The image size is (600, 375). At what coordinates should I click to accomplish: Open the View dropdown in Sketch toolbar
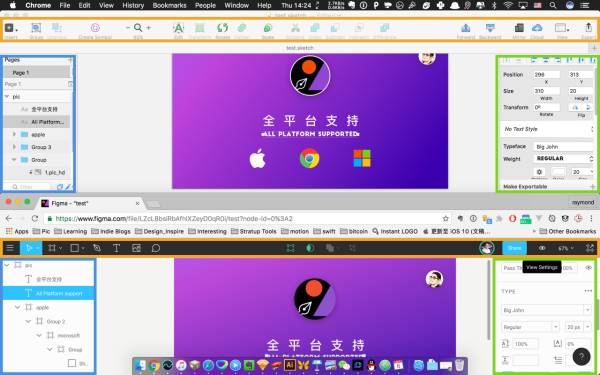pos(562,28)
